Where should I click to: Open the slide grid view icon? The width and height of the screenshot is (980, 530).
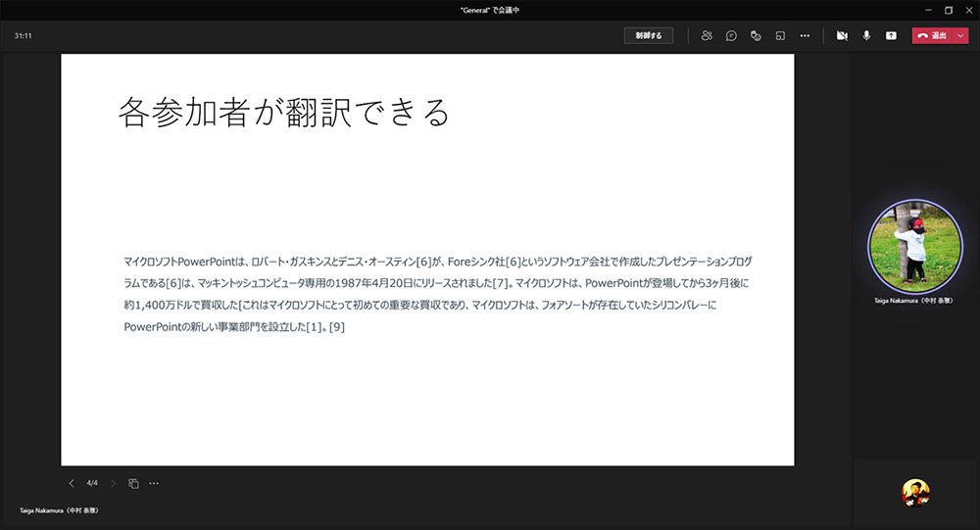click(x=133, y=483)
